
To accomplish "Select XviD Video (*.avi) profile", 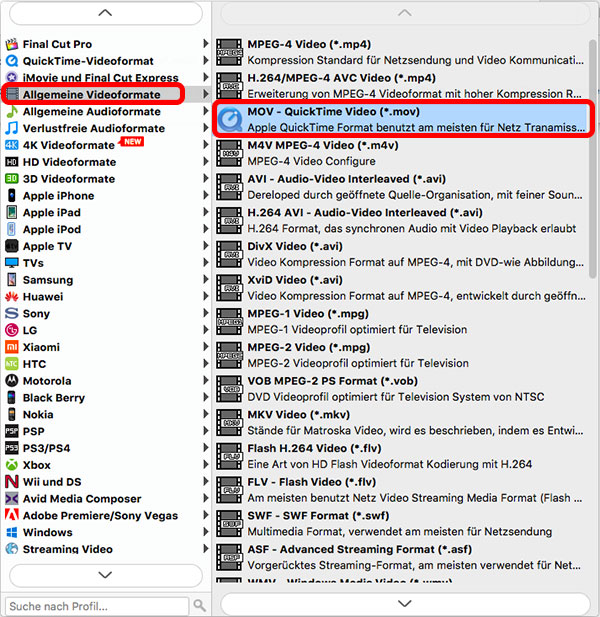I will click(x=401, y=288).
